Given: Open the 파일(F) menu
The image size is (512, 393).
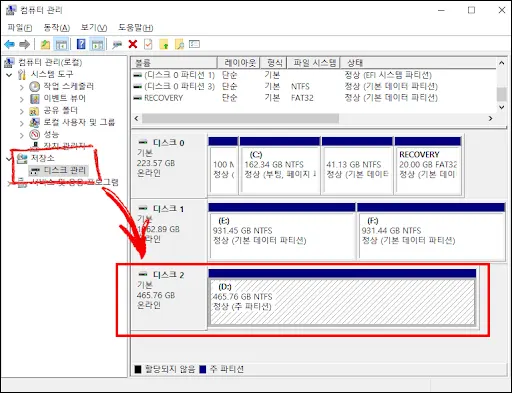Looking at the screenshot, I should [x=20, y=28].
